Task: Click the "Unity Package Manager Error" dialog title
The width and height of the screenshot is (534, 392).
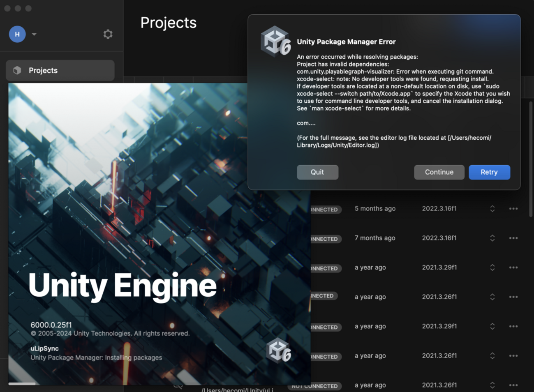Action: tap(346, 42)
